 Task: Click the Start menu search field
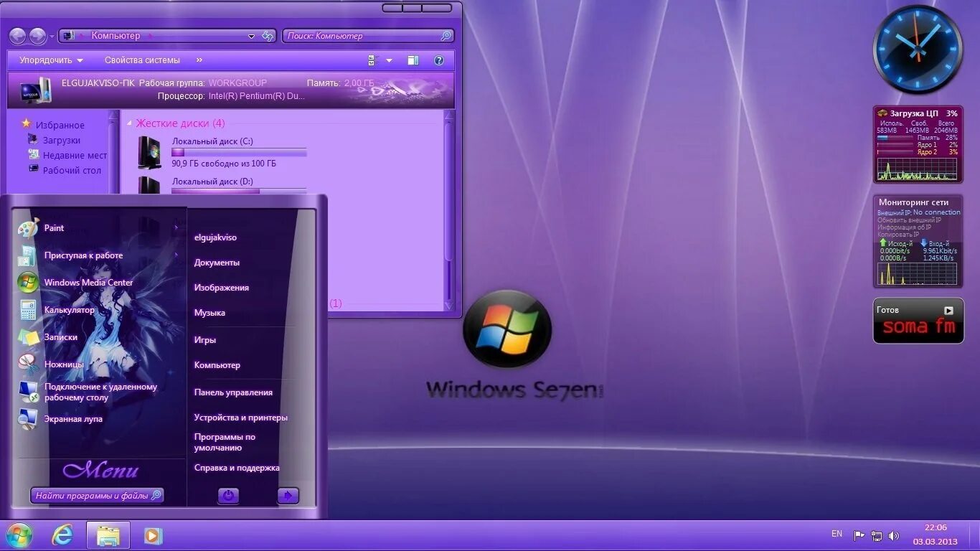pyautogui.click(x=97, y=495)
